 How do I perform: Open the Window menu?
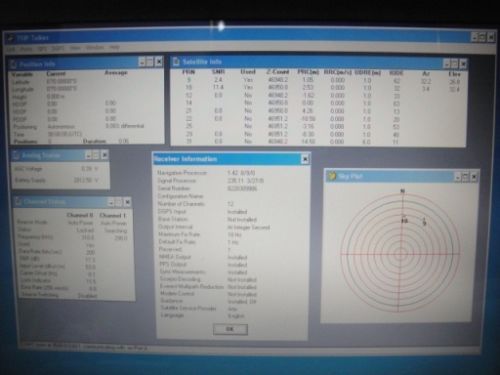95,48
